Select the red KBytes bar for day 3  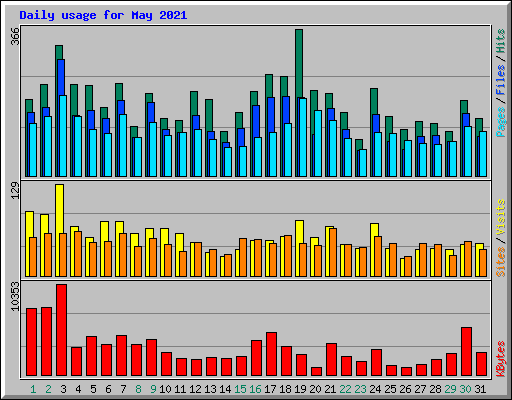(62, 330)
